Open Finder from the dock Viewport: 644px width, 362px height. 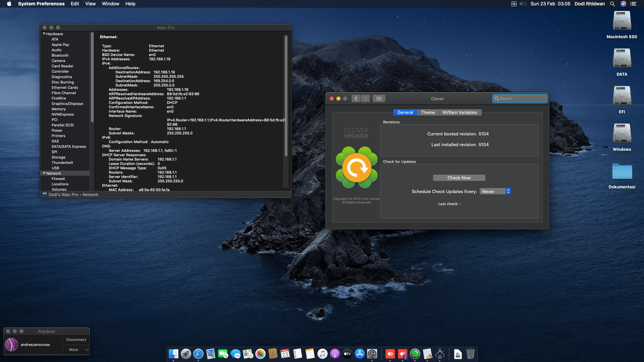point(173,354)
